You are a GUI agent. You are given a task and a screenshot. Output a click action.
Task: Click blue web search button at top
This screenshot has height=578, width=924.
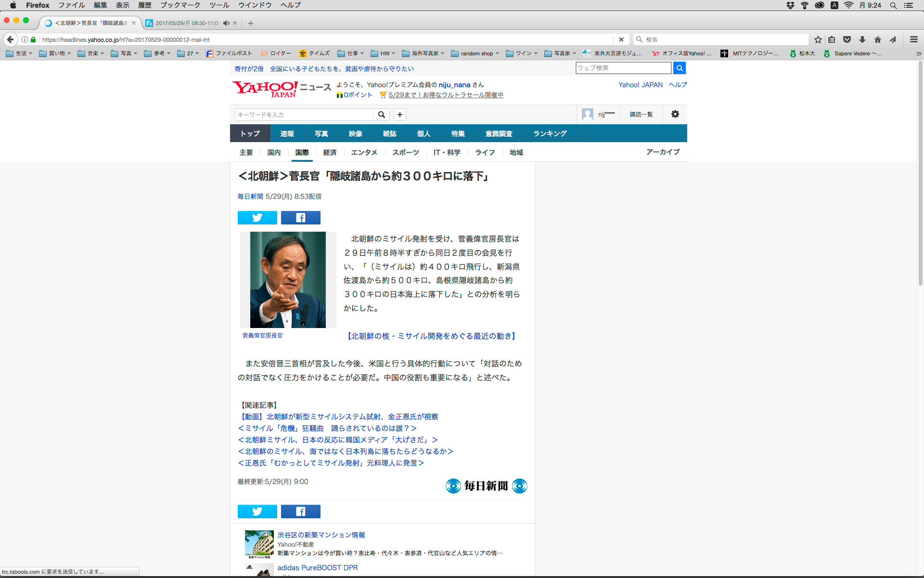pos(679,68)
